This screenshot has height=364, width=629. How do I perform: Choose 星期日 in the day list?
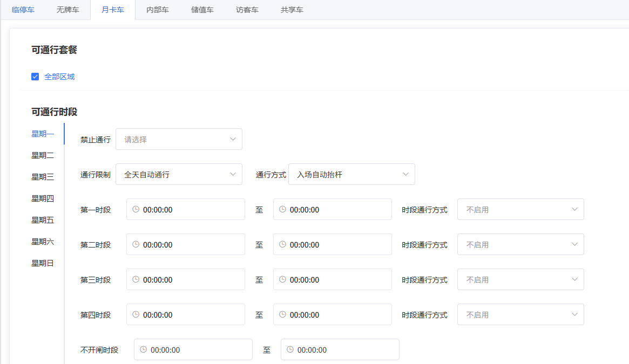point(43,263)
